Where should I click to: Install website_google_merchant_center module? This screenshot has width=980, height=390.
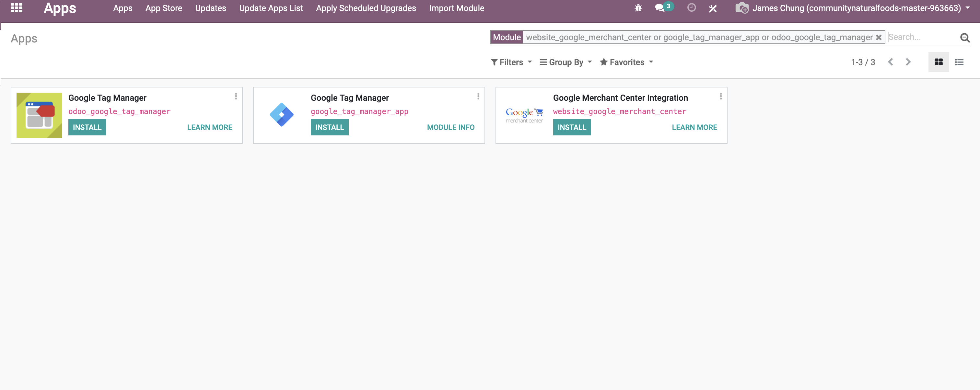tap(572, 127)
